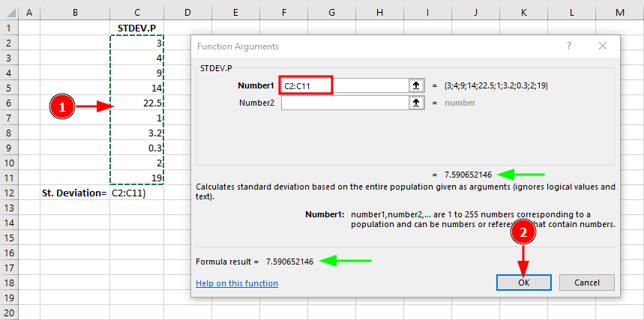The image size is (644, 320).
Task: Click the Select All corner of the sheet
Action: (x=9, y=12)
